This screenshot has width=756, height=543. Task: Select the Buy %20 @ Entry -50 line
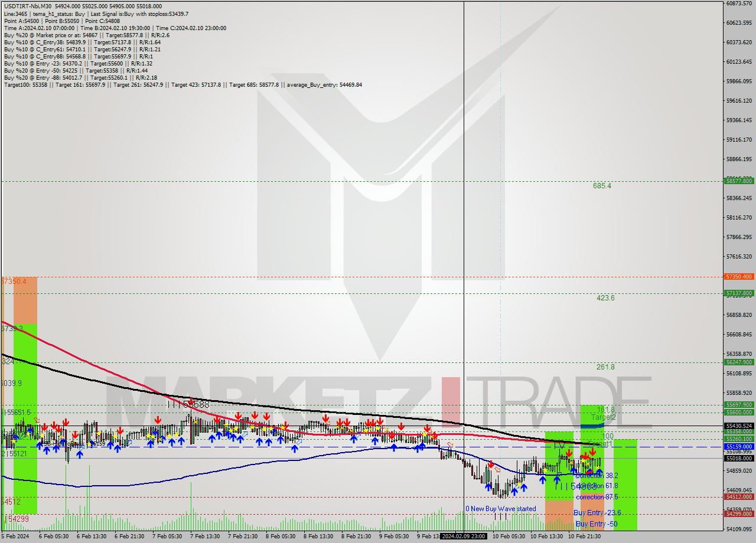point(76,70)
